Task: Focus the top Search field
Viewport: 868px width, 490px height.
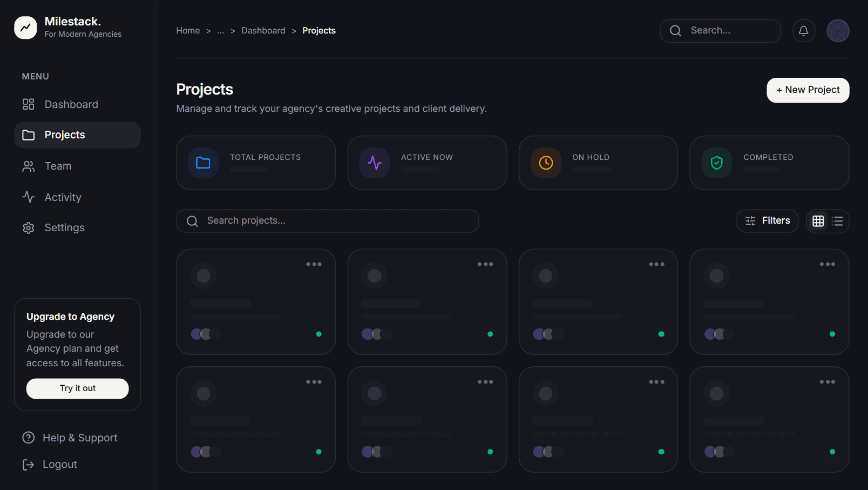Action: coord(720,31)
